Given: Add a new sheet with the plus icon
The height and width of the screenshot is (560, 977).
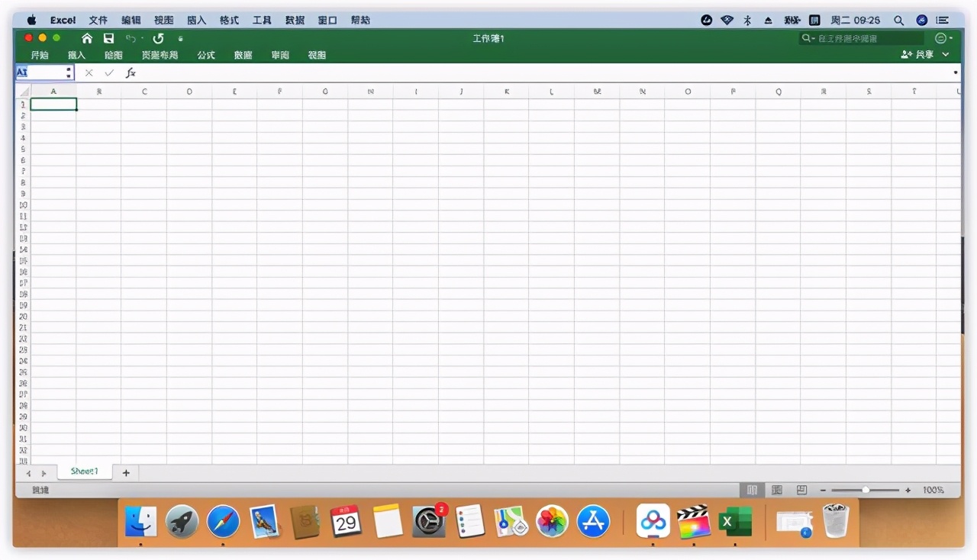Looking at the screenshot, I should coord(126,473).
